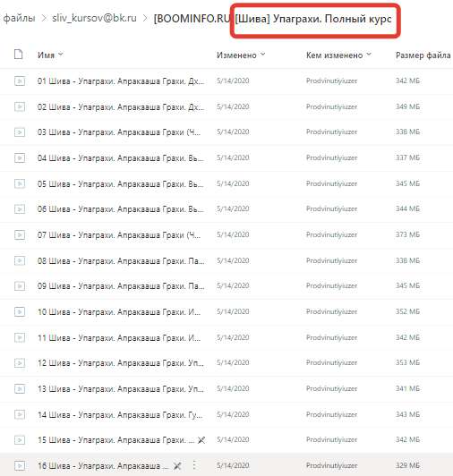Click the sharing icon on file 16

click(x=177, y=465)
